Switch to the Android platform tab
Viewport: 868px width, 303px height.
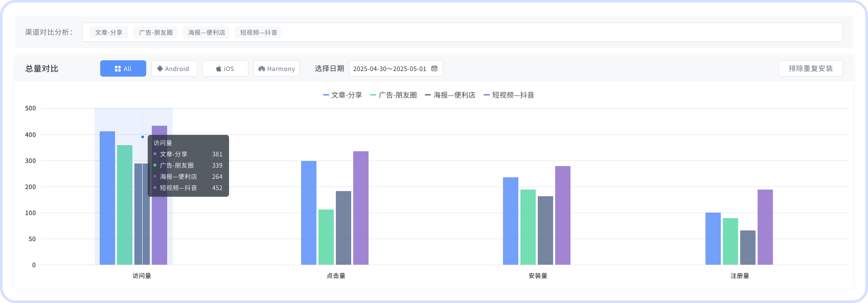pos(174,68)
